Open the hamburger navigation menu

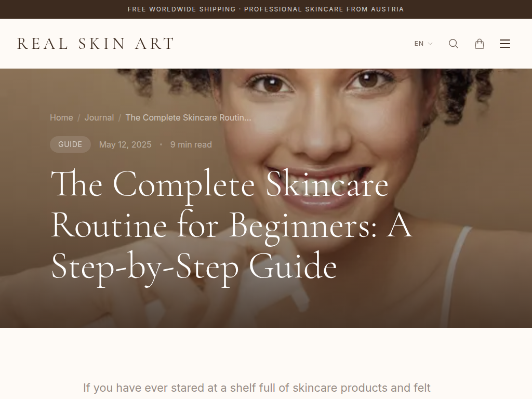[505, 44]
